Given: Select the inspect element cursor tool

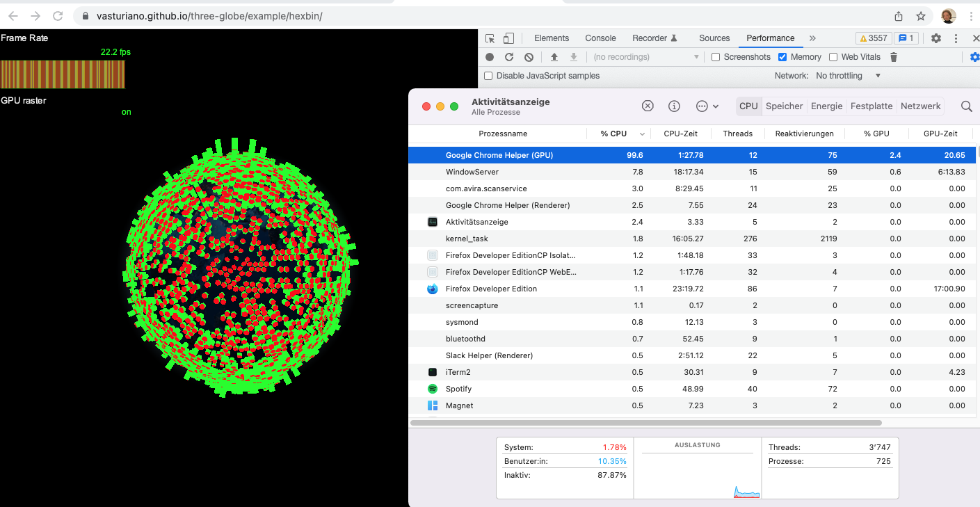Looking at the screenshot, I should click(490, 38).
